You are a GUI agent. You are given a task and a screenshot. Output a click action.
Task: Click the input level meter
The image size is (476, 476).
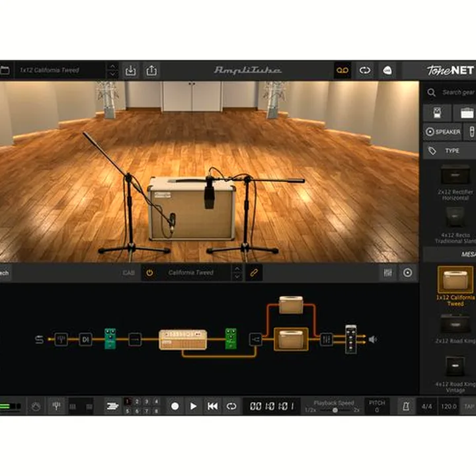(11, 406)
